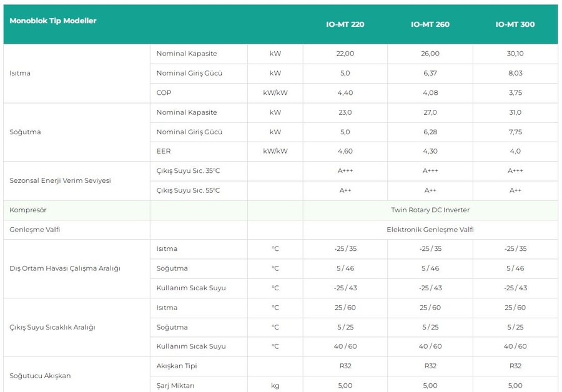
Task: Click the Çıkış Suyu Sıc. 35°C label
Action: click(x=188, y=170)
